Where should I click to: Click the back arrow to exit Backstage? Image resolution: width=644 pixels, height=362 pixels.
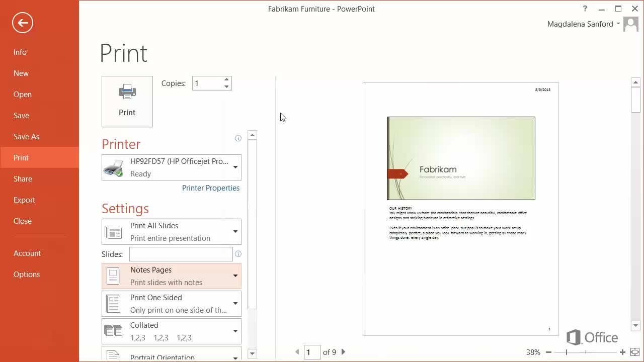(23, 23)
